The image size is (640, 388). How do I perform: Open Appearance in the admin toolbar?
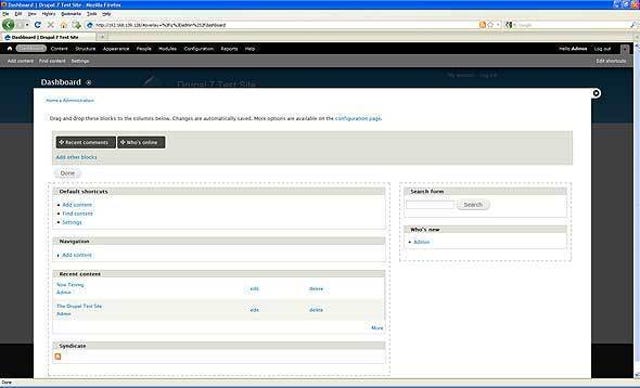(116, 49)
